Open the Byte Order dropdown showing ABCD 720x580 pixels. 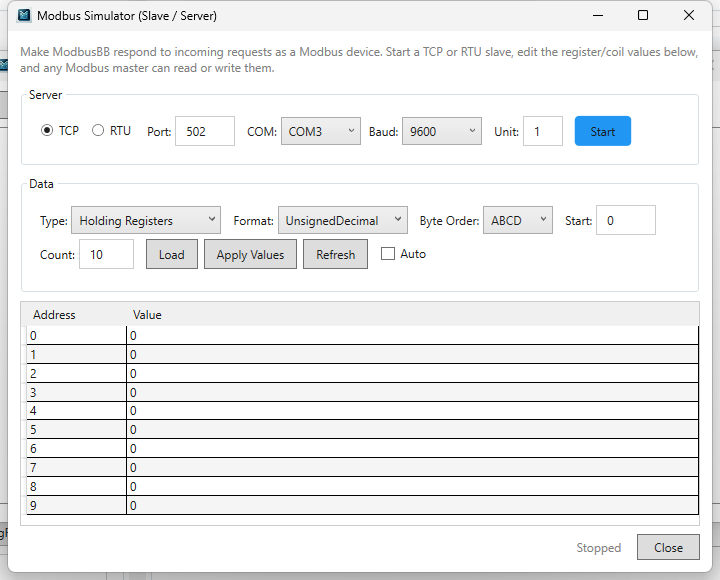pos(518,220)
